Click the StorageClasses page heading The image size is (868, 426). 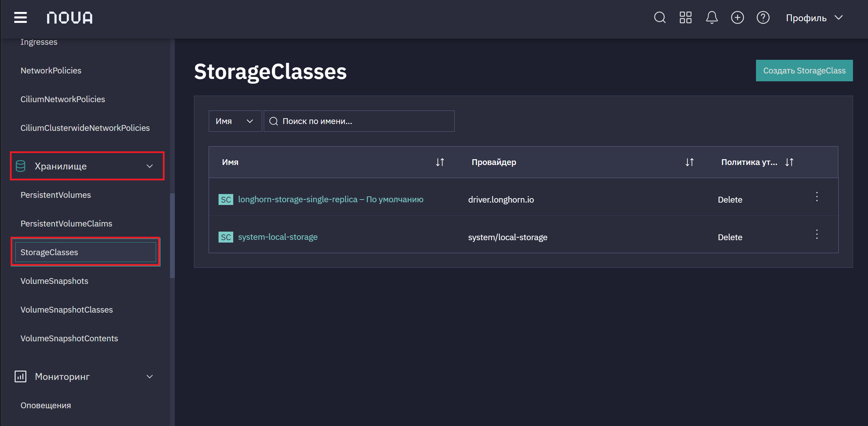[270, 72]
